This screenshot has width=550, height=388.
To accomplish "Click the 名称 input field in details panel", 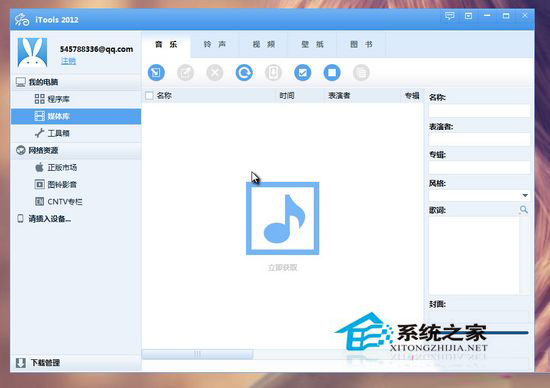I will [x=479, y=111].
